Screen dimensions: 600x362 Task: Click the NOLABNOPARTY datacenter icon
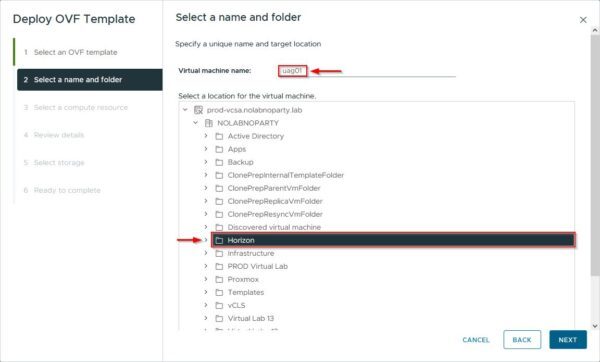pos(209,123)
